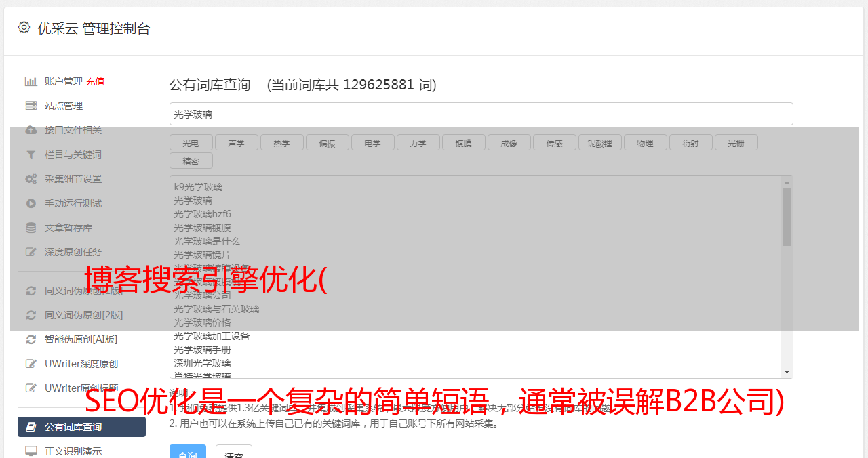
Task: Select the 公有词库查询 sidebar item
Action: (81, 427)
